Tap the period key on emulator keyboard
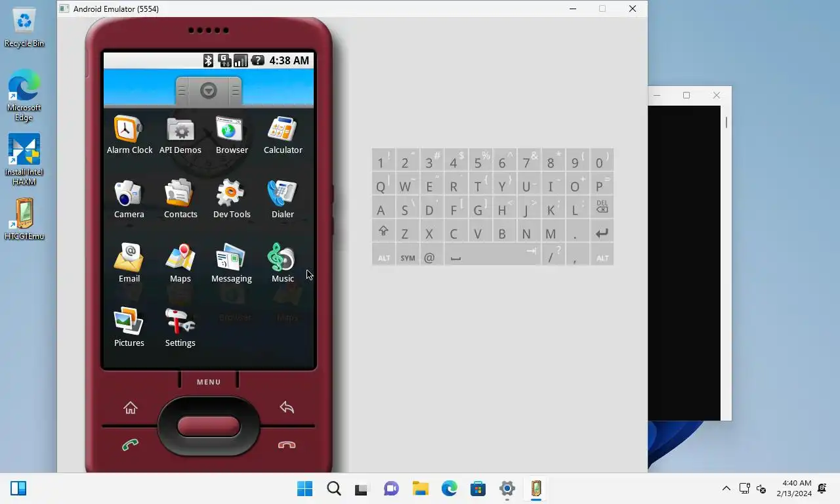Screen dimensions: 840x504 click(577, 232)
